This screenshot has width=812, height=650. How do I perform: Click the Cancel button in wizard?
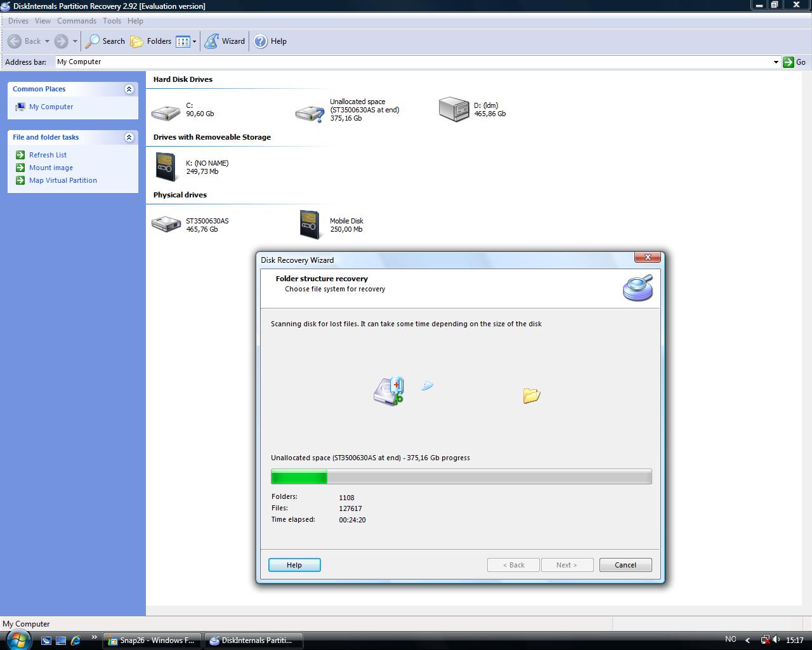(625, 565)
